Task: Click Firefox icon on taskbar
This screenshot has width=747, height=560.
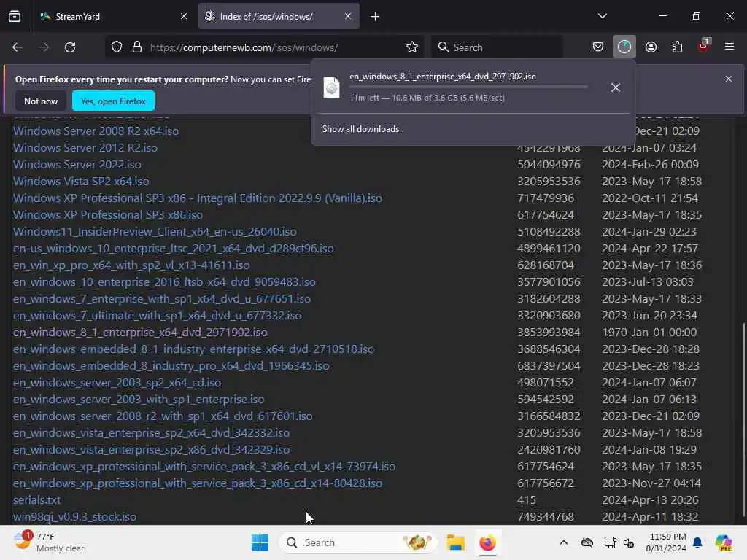Action: pyautogui.click(x=487, y=542)
